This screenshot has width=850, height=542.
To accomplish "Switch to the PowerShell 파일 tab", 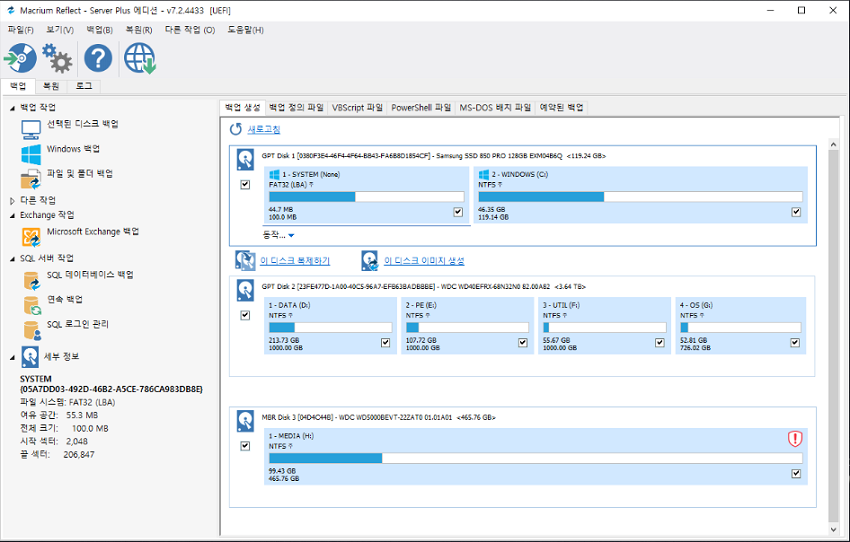I will 421,107.
